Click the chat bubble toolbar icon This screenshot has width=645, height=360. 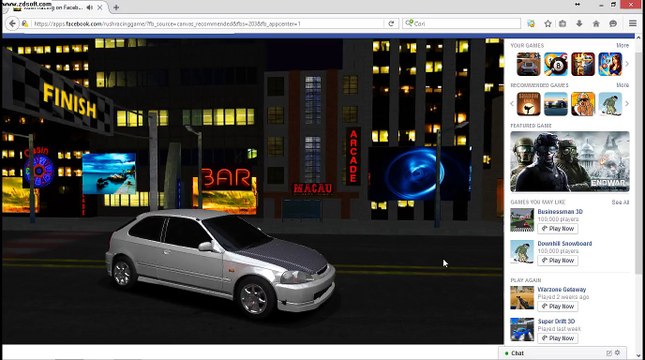tap(613, 24)
